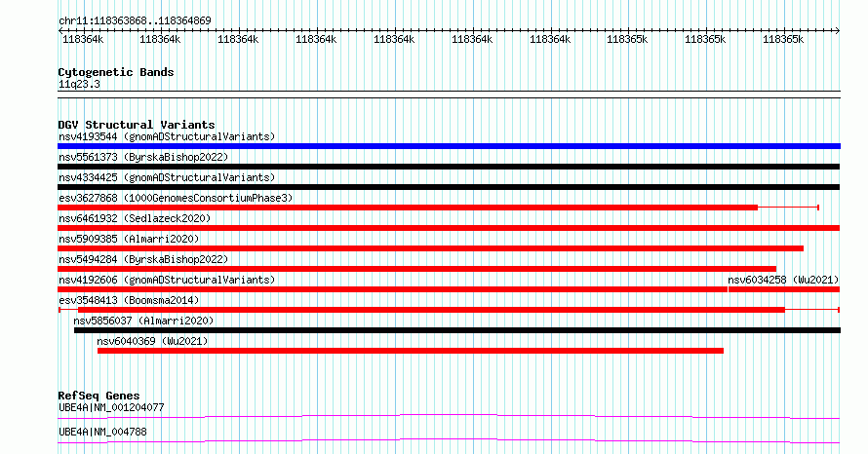This screenshot has width=868, height=454.
Task: Open variant label nsv4334425 (gnomADStructuralVariants)
Action: 167,177
